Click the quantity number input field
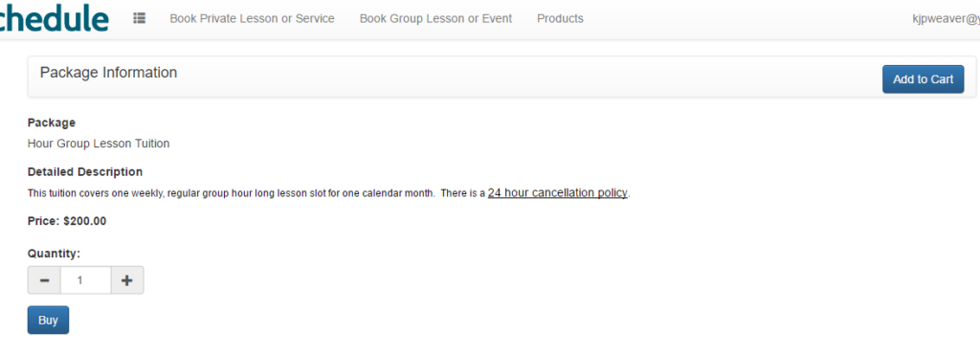 [85, 280]
